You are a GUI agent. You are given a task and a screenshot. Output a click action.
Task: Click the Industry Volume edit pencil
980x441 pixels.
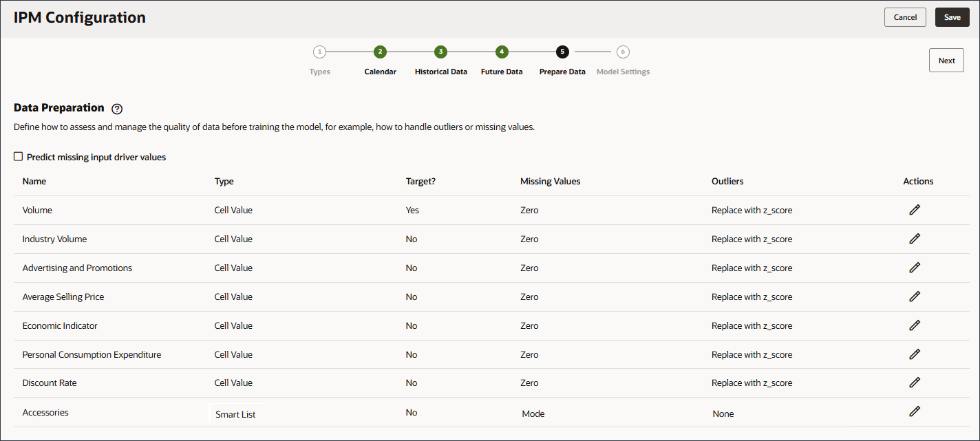(x=914, y=239)
